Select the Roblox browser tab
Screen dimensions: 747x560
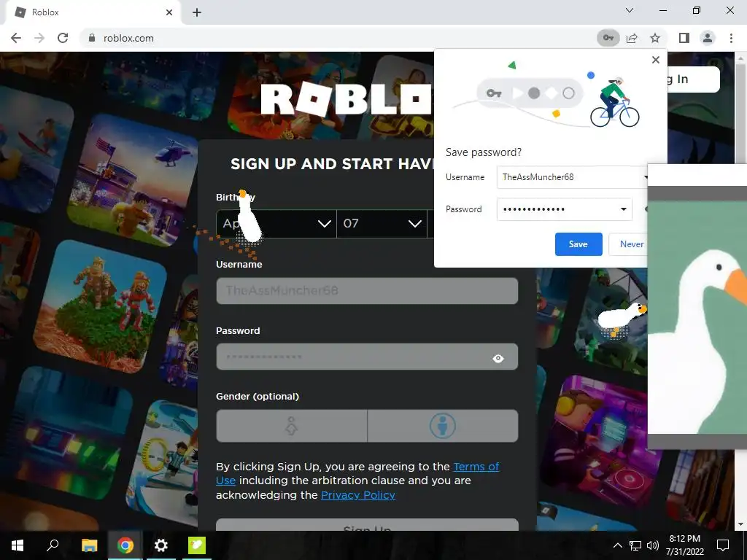(x=93, y=12)
